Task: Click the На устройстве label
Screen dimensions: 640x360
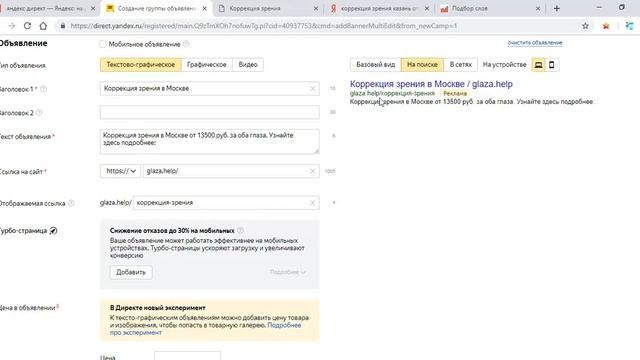Action: pyautogui.click(x=504, y=64)
